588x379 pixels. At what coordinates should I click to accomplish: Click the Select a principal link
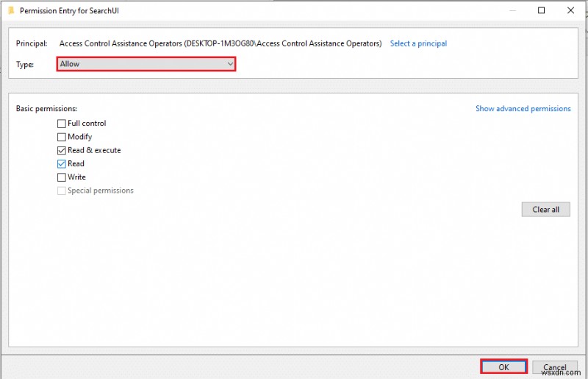[x=418, y=43]
